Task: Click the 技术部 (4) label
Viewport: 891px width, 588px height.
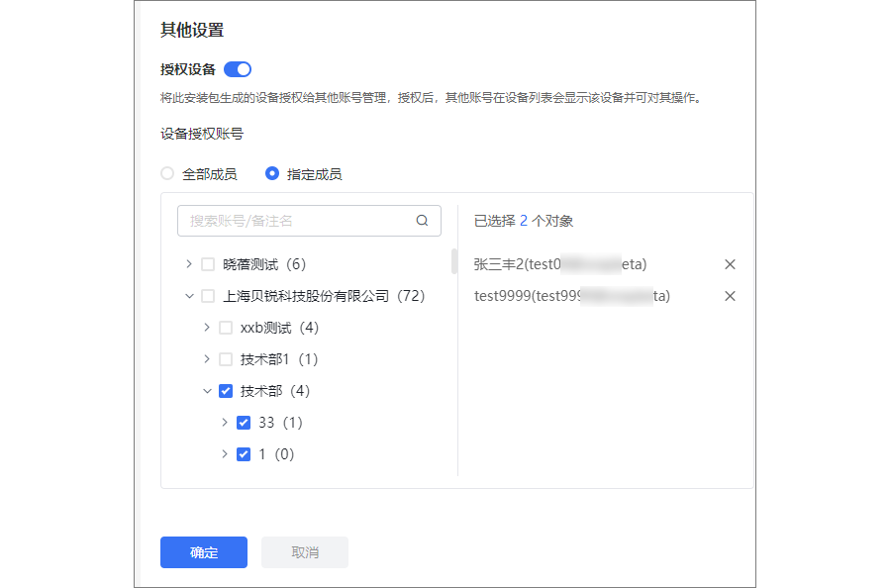Action: click(x=275, y=391)
